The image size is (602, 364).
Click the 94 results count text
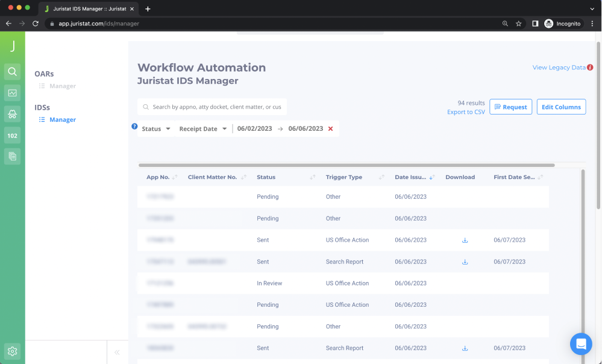[471, 103]
